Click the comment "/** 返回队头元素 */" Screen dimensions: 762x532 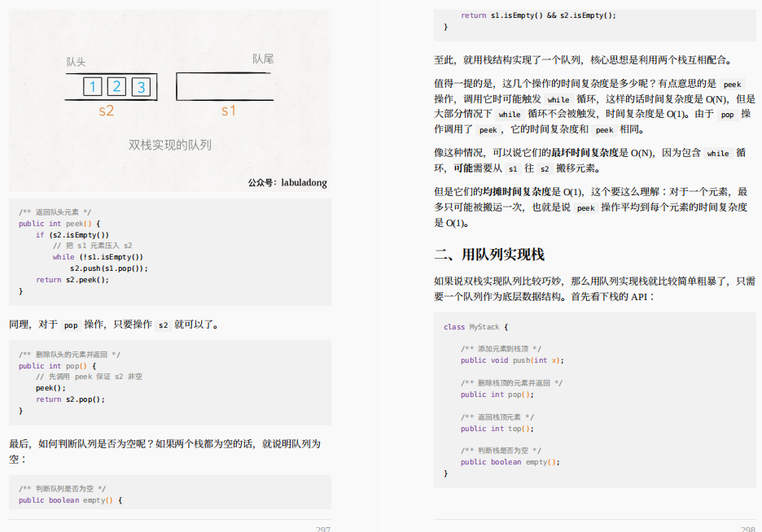pyautogui.click(x=55, y=212)
